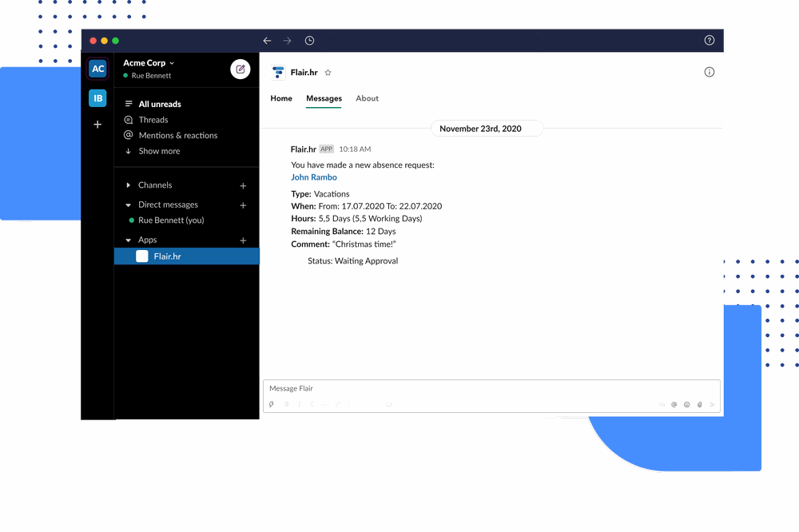Send the message
Screen dimensions: 799x532
pos(713,405)
